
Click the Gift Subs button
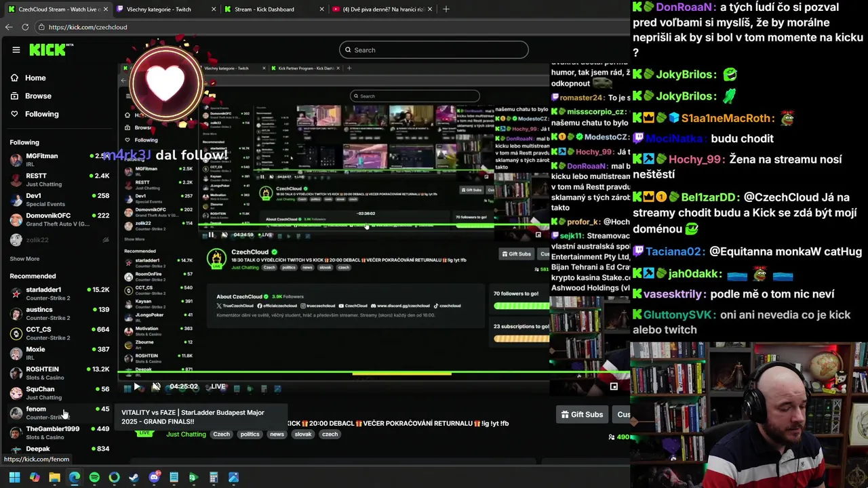point(582,414)
